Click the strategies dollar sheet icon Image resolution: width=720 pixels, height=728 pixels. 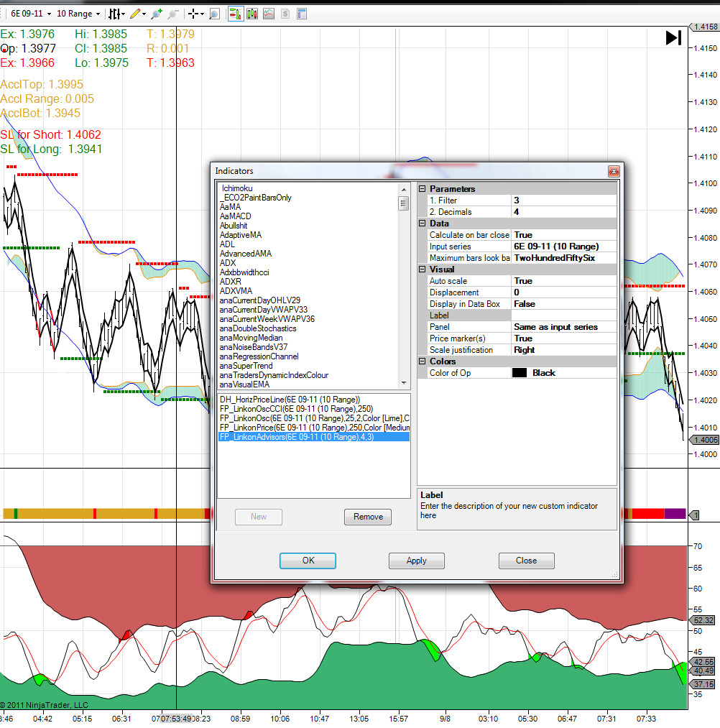coord(285,14)
